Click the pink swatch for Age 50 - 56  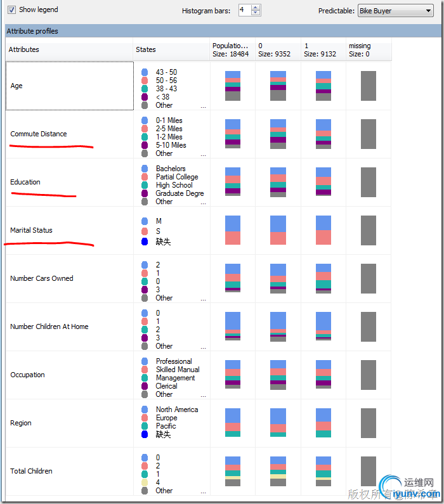click(x=145, y=81)
